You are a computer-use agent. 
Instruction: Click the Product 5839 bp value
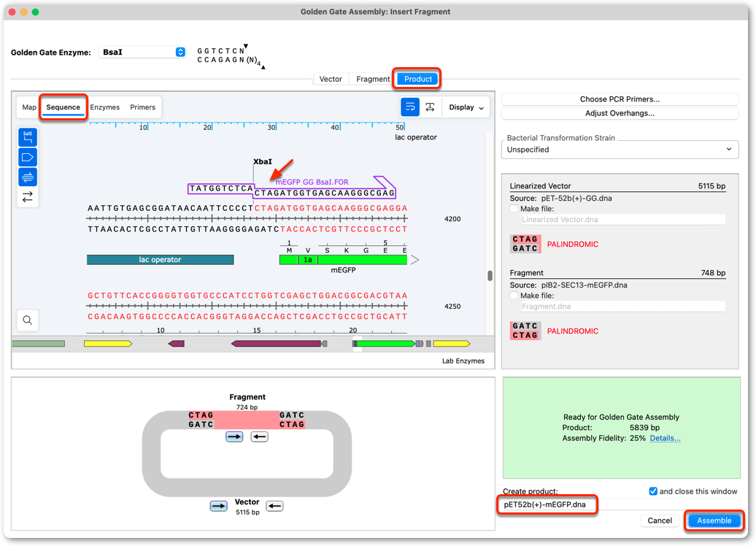[x=644, y=427]
